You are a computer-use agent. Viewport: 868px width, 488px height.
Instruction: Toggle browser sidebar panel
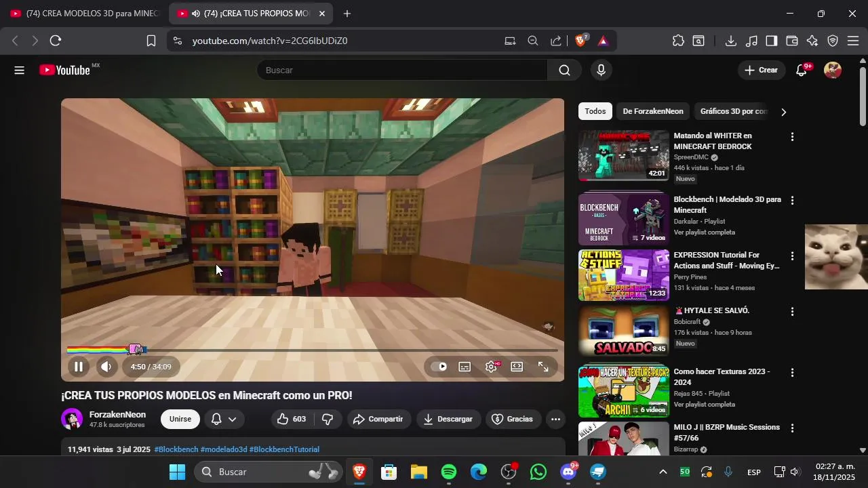pos(771,41)
